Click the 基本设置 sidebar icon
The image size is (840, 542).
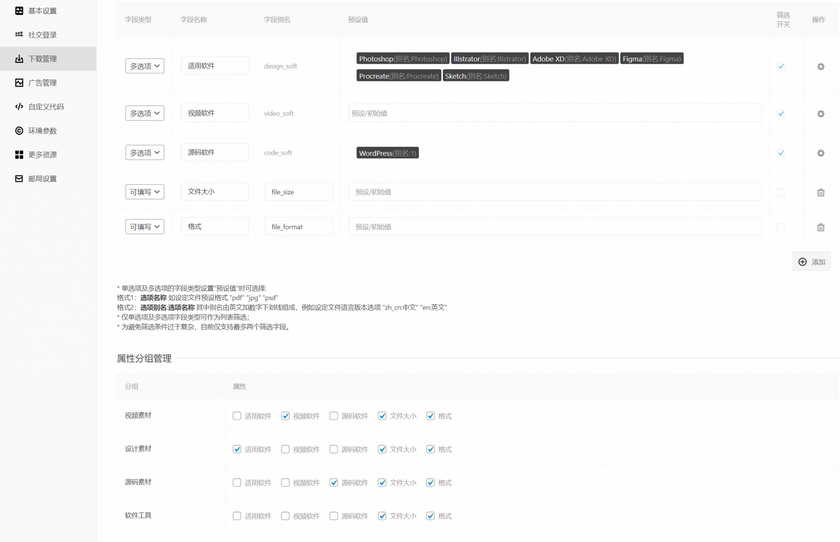[x=19, y=11]
